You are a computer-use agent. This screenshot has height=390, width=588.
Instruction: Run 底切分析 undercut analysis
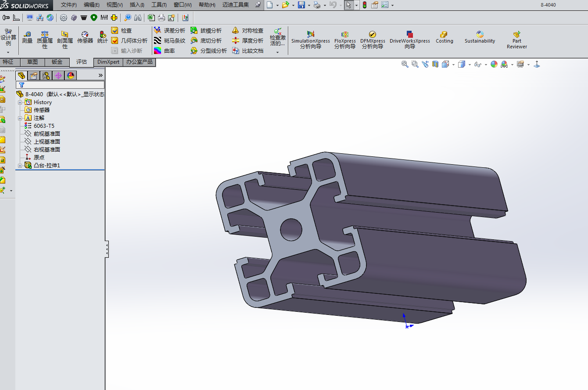206,40
